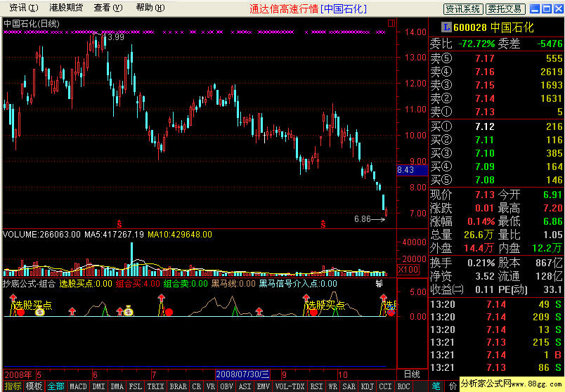565x392 pixels.
Task: Click the 中国石化(日线) chart title
Action: (32, 24)
